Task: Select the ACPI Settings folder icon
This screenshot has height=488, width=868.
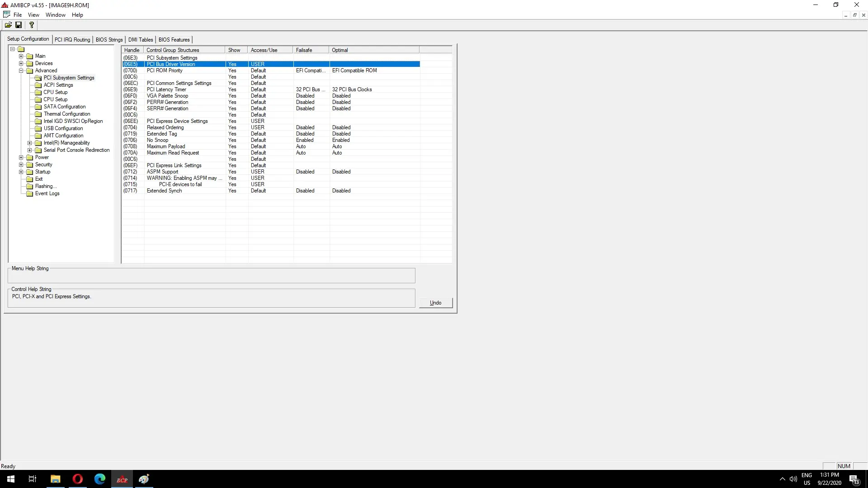Action: 38,85
